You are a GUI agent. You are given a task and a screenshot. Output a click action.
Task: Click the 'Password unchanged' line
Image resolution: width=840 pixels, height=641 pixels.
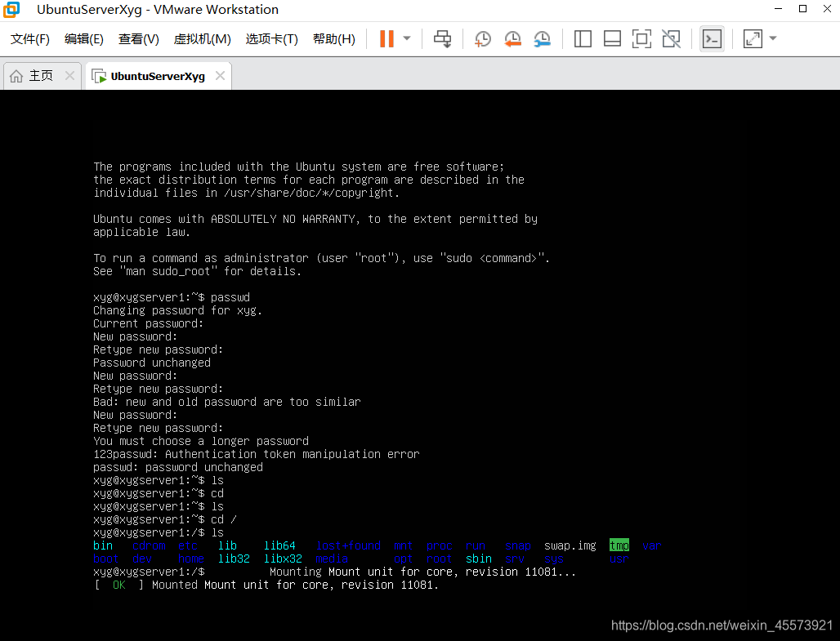point(152,363)
